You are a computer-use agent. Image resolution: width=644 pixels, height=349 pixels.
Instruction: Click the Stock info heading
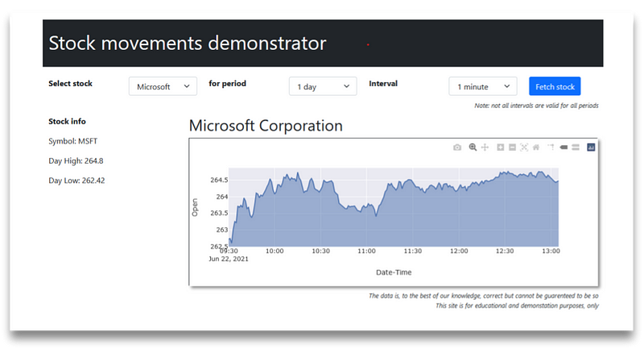[x=67, y=121]
